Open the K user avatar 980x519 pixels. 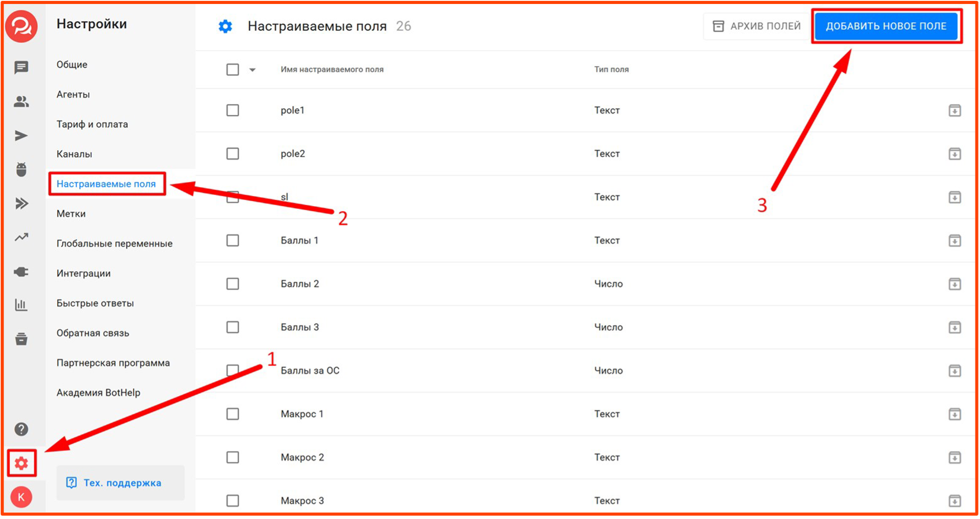click(21, 497)
